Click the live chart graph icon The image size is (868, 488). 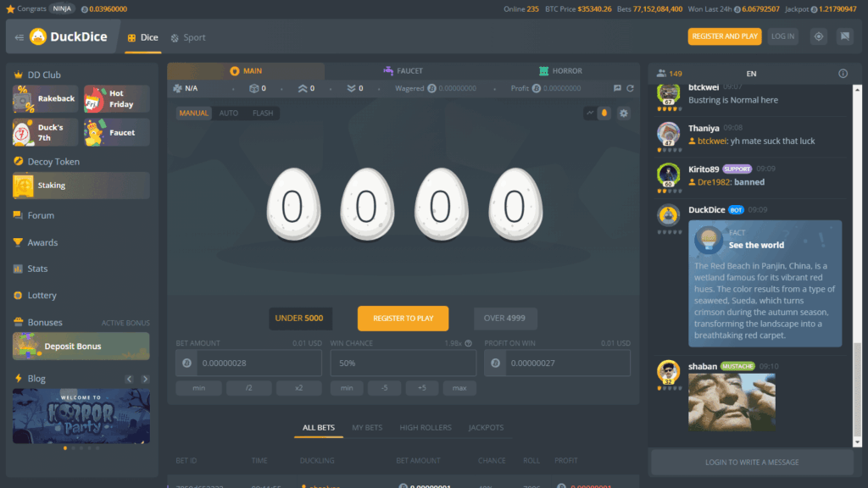(590, 113)
